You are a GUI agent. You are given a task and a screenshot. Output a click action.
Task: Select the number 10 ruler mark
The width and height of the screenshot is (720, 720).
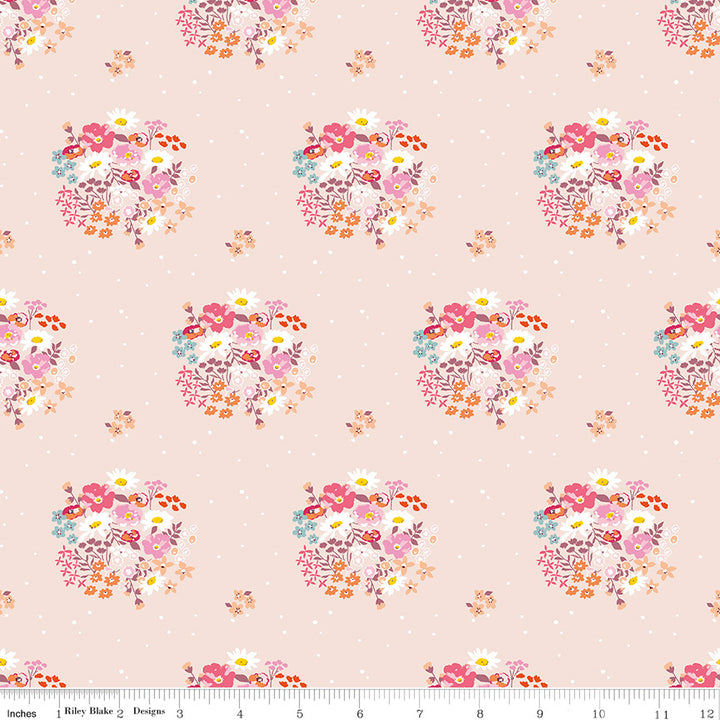[x=599, y=713]
